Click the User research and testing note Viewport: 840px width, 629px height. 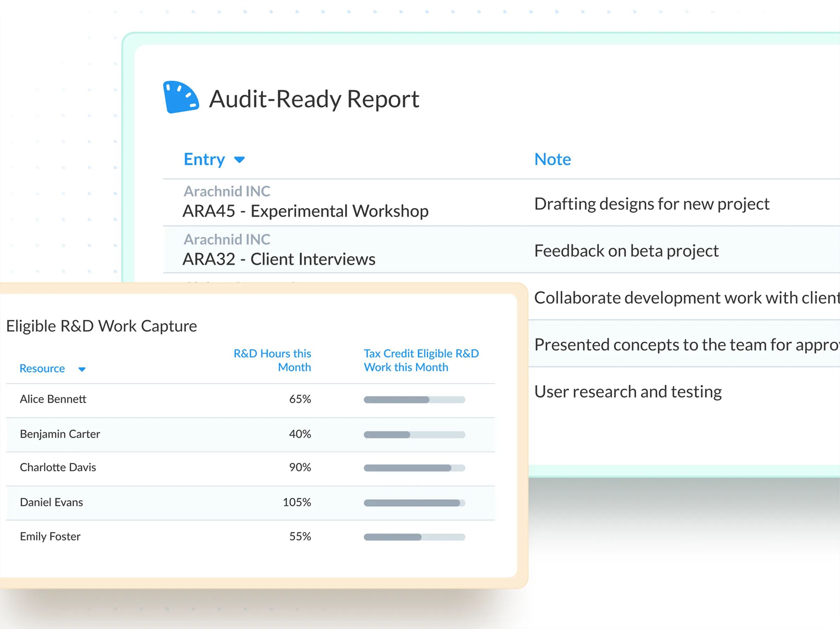tap(627, 392)
